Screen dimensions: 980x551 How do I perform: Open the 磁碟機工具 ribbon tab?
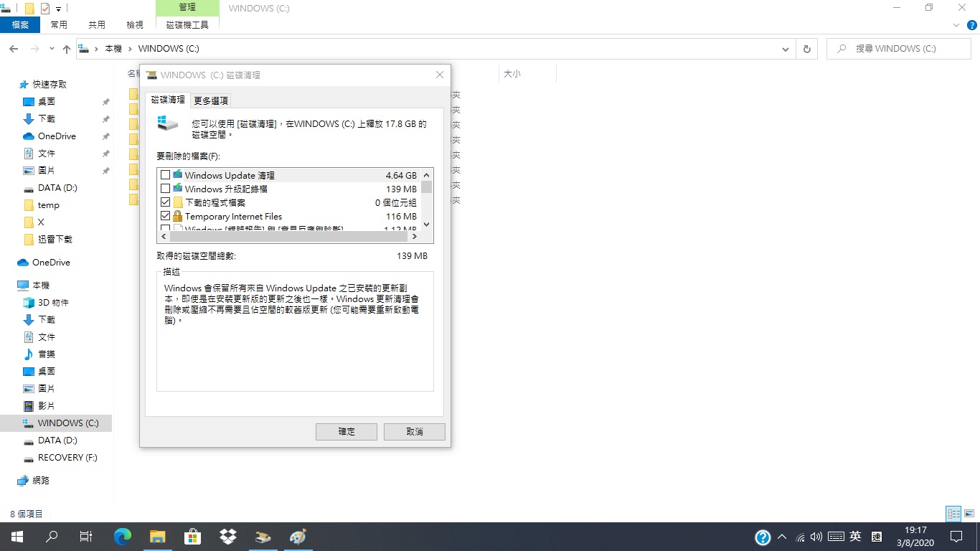pyautogui.click(x=187, y=24)
